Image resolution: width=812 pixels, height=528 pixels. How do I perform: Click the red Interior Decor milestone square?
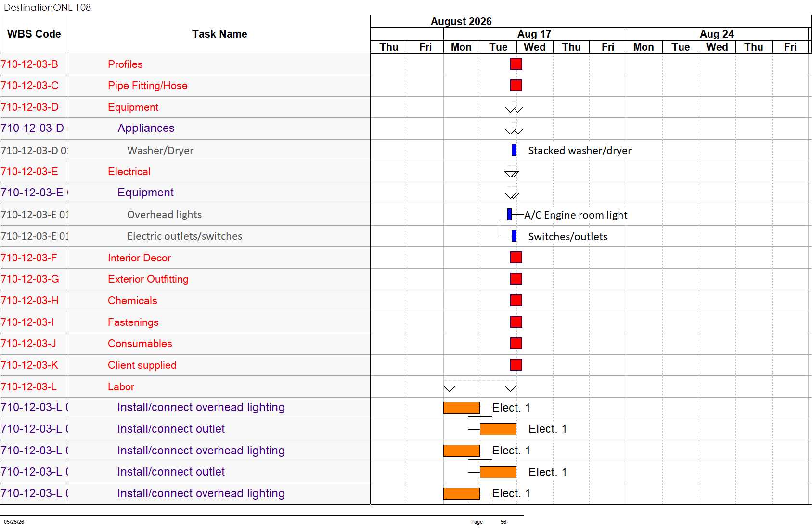516,258
